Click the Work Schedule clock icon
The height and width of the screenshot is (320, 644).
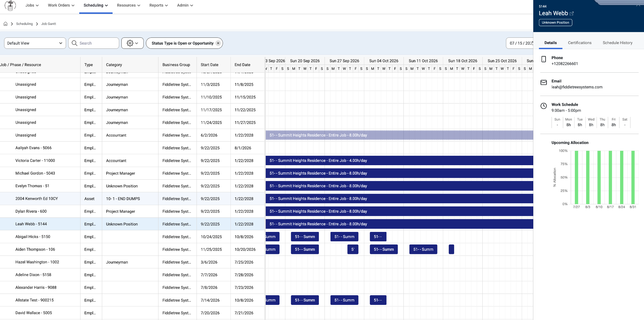[x=544, y=106]
